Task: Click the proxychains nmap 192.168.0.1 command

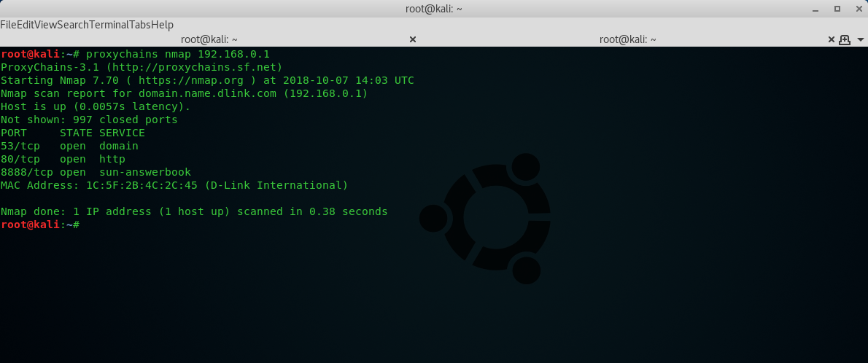Action: [x=178, y=54]
